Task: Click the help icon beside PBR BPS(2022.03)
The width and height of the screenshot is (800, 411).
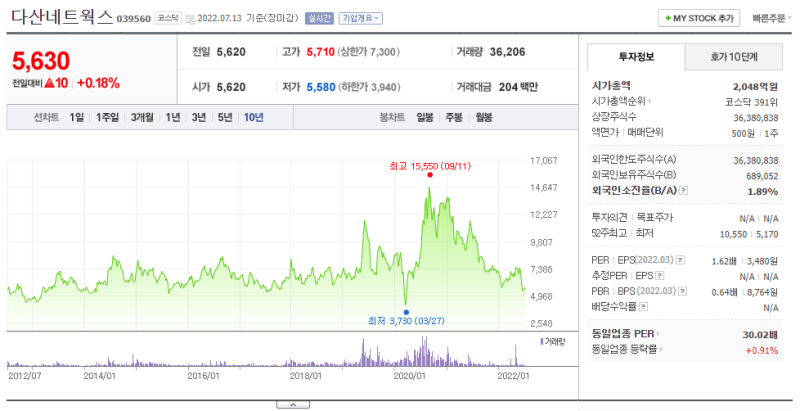Action: (683, 291)
